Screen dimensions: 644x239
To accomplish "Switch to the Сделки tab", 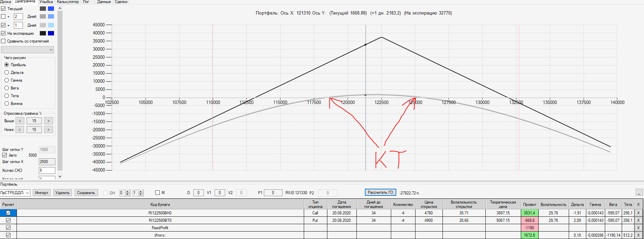I will click(x=121, y=2).
